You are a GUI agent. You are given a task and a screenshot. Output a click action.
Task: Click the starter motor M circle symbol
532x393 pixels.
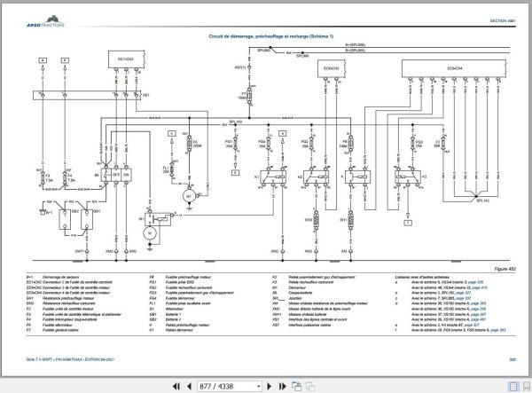click(149, 233)
